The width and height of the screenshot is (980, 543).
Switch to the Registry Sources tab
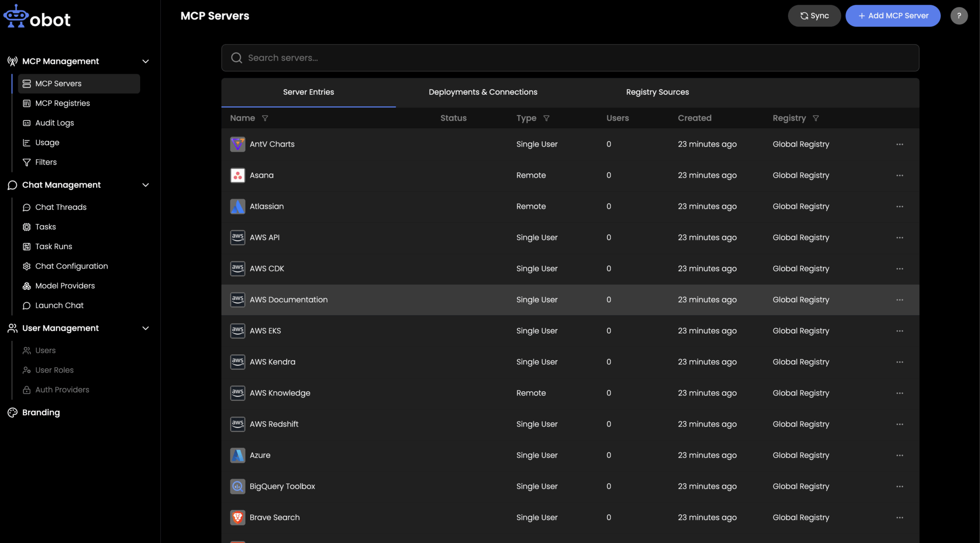(x=657, y=92)
